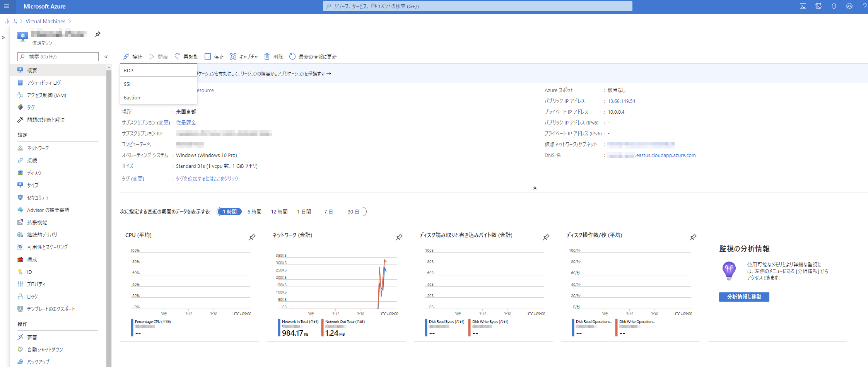The width and height of the screenshot is (868, 367).
Task: Select the 1 時間 time range
Action: (230, 212)
